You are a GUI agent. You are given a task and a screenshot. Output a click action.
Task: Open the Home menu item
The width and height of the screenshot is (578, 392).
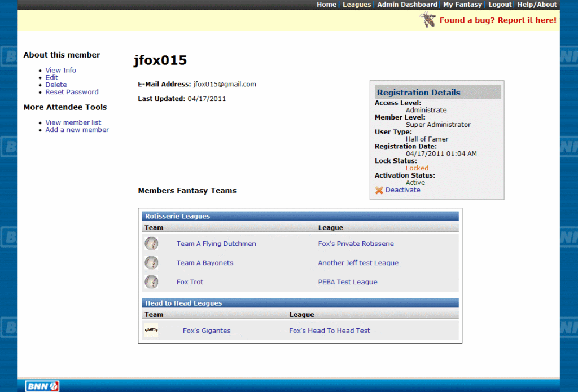pos(326,5)
